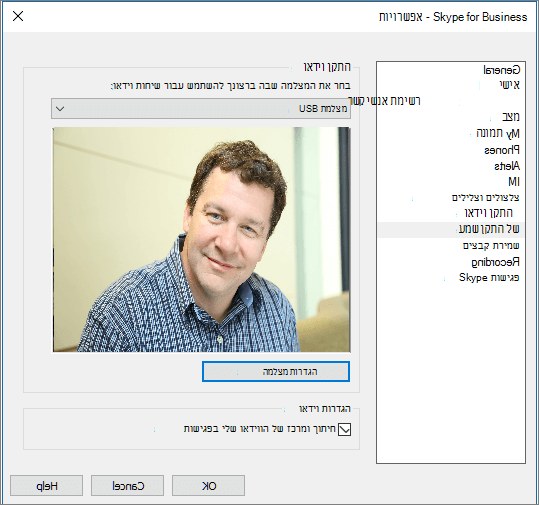The height and width of the screenshot is (505, 539).
Task: Select צלצולים וצלילים (Ringtones and Sounds)
Action: pos(485,197)
